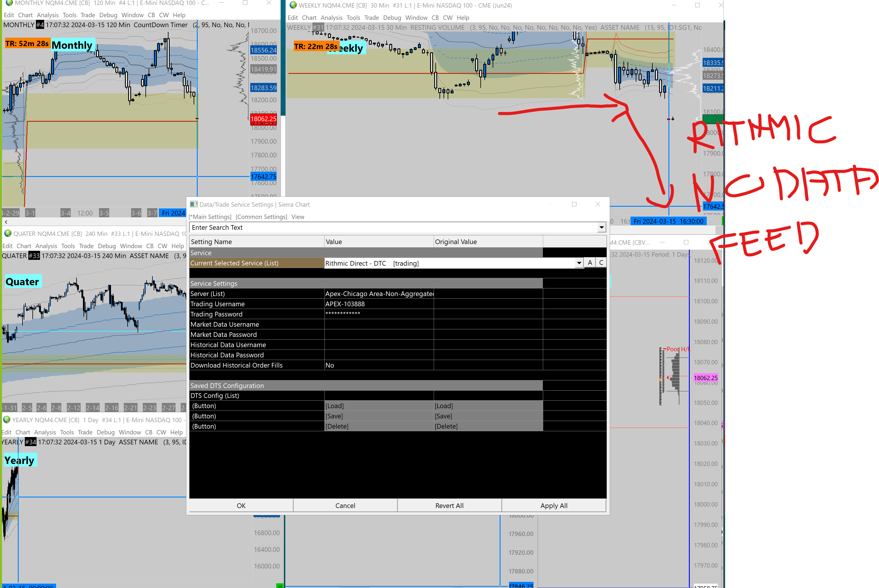Open the Enter Search Text dropdown arrow
Viewport: 879px width, 588px height.
click(x=601, y=228)
